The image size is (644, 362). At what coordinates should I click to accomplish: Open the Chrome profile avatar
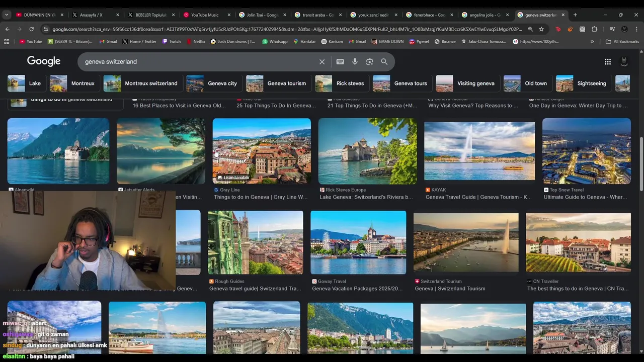click(624, 29)
